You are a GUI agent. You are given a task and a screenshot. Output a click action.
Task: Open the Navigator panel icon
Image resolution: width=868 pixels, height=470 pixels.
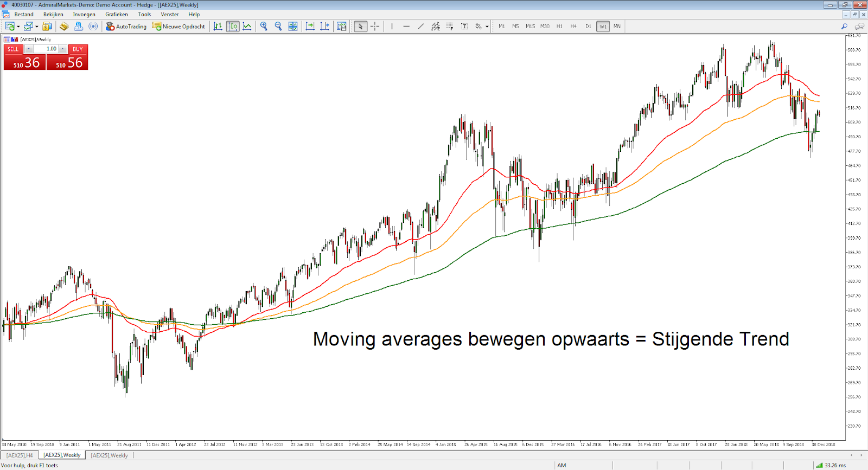(x=64, y=26)
